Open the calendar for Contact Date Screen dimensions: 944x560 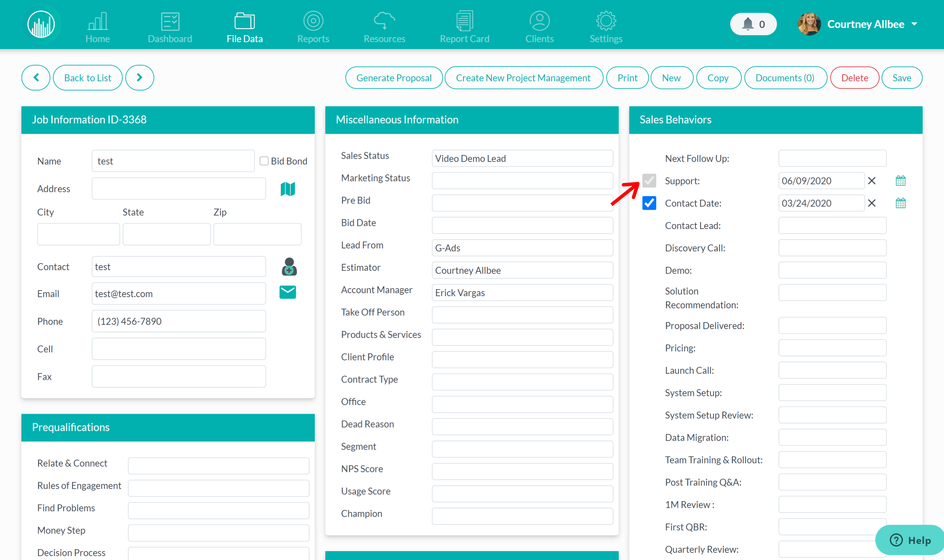(x=901, y=203)
